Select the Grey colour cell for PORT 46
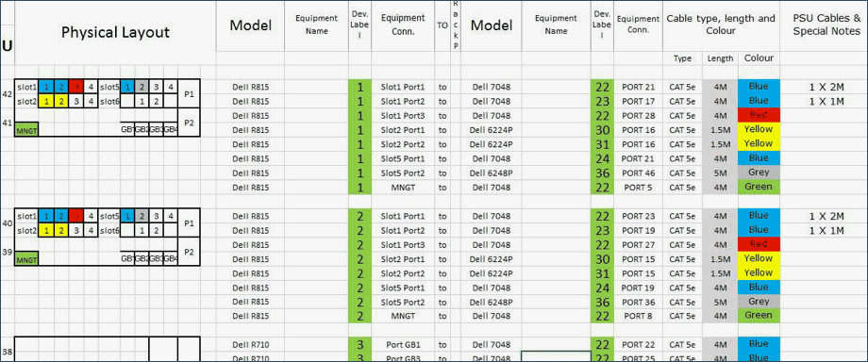The height and width of the screenshot is (362, 868). [759, 173]
